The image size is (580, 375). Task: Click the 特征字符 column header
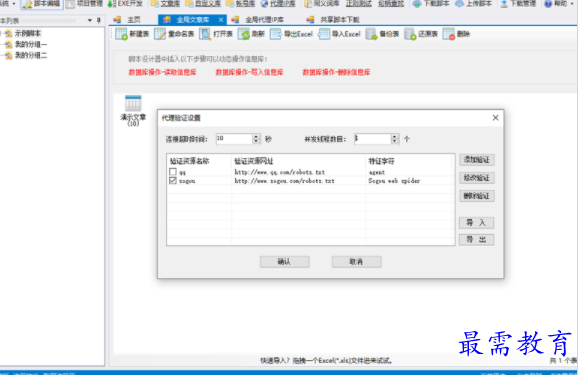tap(409, 161)
